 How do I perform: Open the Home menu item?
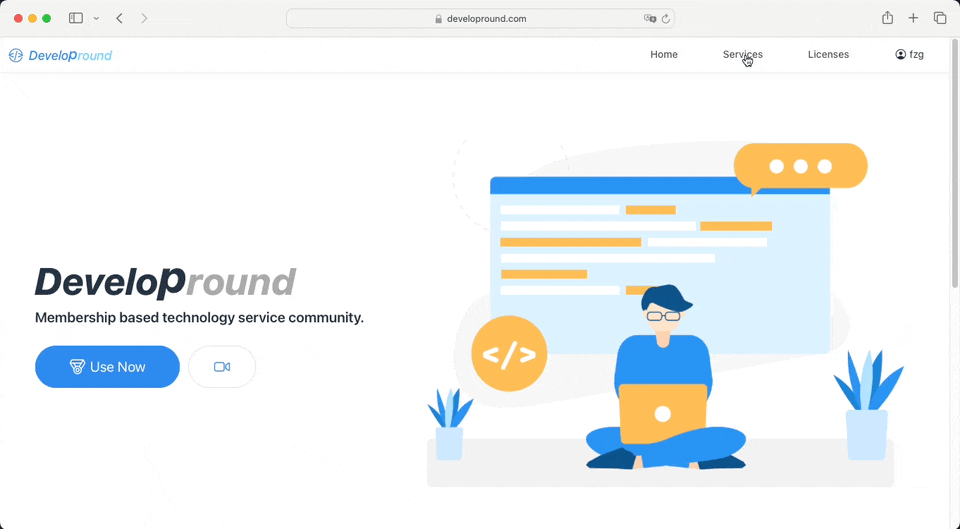[x=664, y=55]
